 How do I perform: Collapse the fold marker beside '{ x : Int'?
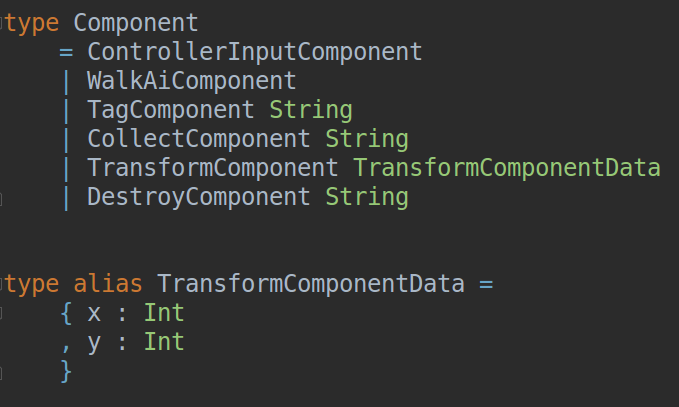[1, 313]
